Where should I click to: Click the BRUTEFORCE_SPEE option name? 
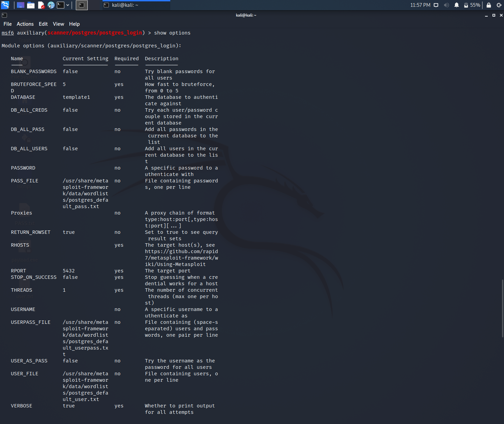[34, 84]
